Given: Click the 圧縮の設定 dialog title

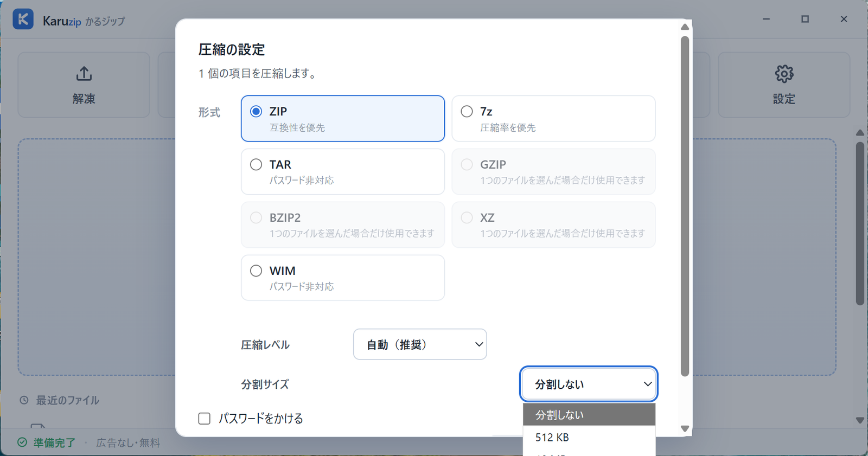Looking at the screenshot, I should (x=232, y=49).
